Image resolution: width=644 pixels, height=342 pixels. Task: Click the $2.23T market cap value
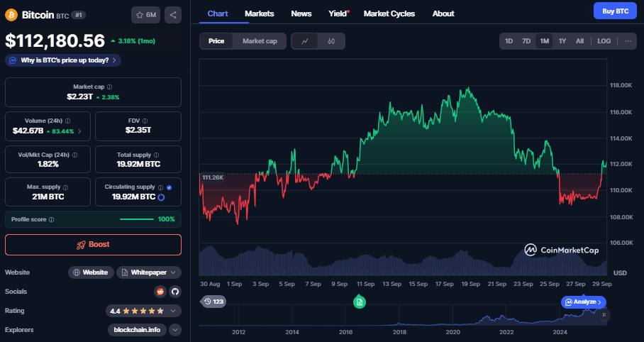(x=79, y=97)
